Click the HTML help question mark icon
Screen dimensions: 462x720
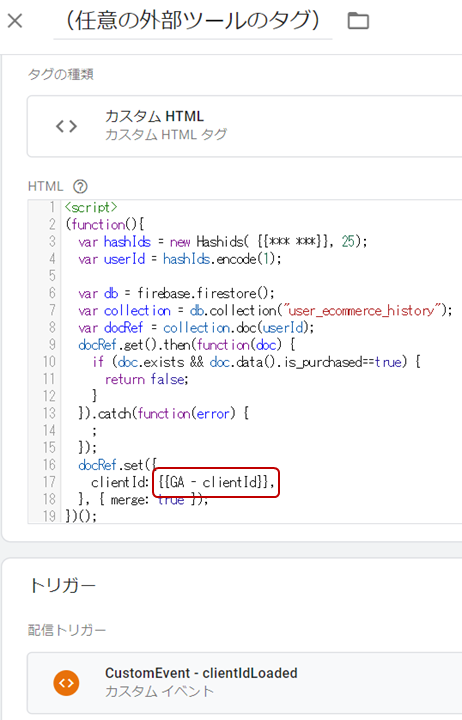[80, 186]
